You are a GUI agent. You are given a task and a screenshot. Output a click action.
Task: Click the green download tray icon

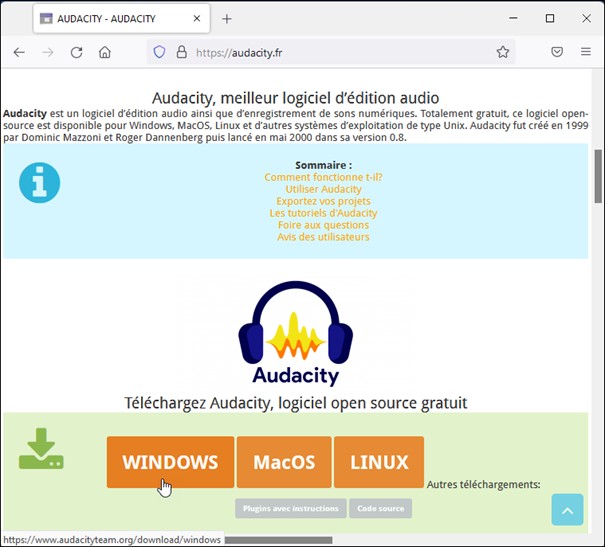click(x=41, y=449)
